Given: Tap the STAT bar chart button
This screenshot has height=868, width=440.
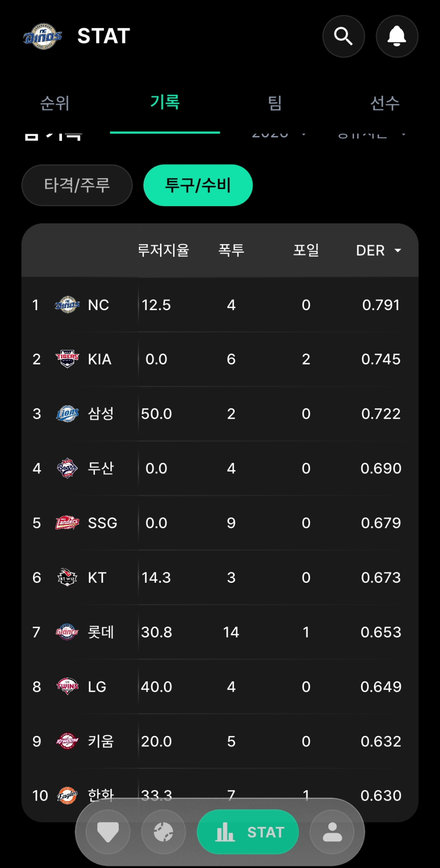Looking at the screenshot, I should 248,832.
